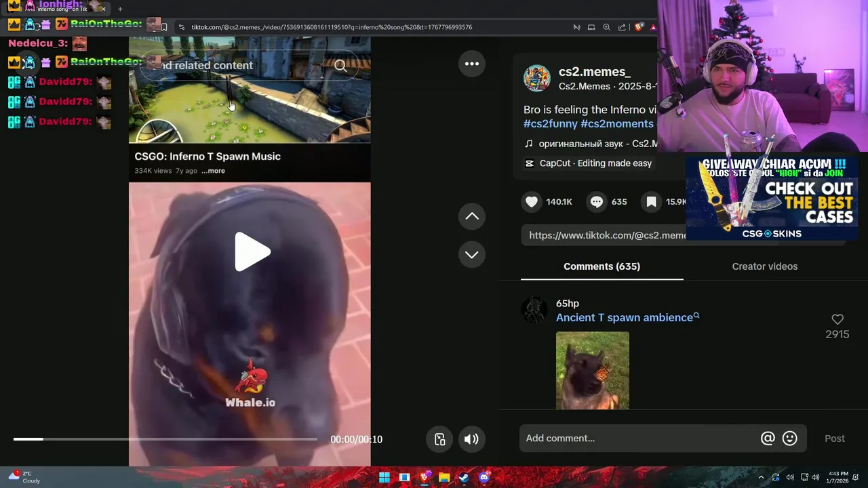Viewport: 868px width, 488px height.
Task: Open Brave Shields lion icon
Action: pos(638,27)
